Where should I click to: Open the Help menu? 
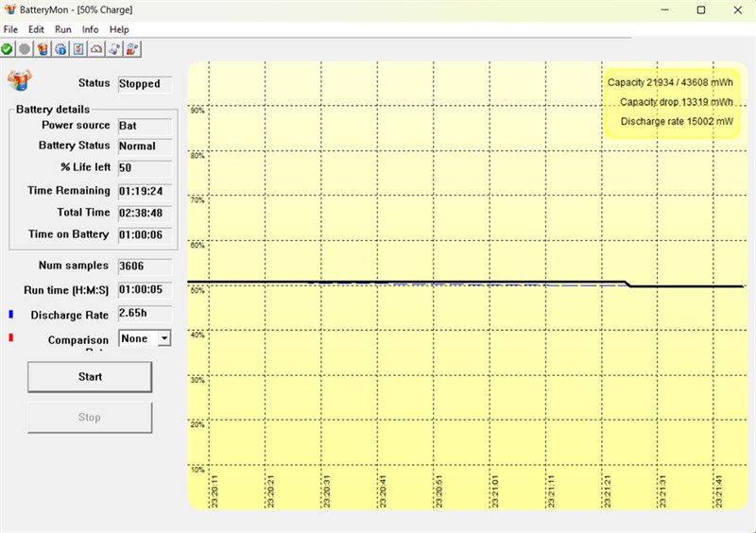point(119,29)
